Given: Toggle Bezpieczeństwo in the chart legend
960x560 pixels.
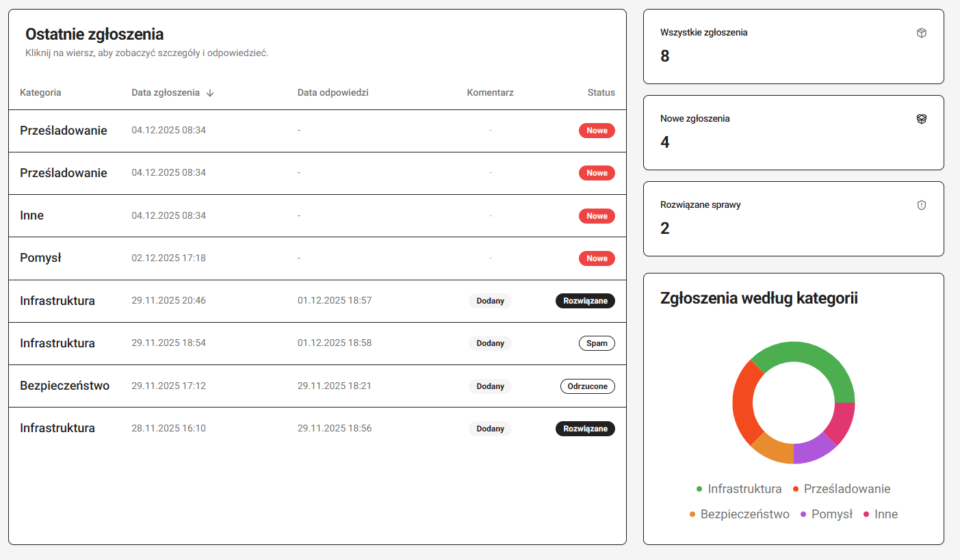Looking at the screenshot, I should tap(740, 514).
